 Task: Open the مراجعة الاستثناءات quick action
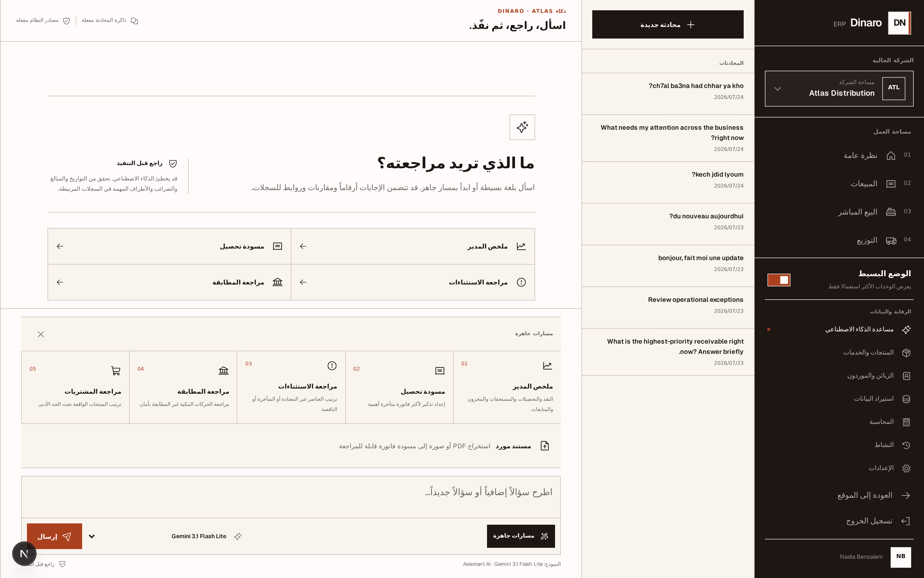[413, 282]
